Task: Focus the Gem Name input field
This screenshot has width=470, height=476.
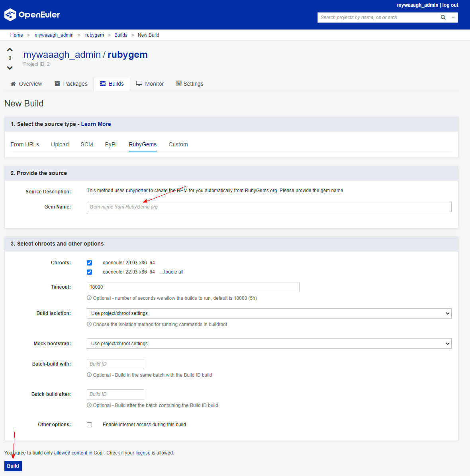Action: tap(269, 207)
